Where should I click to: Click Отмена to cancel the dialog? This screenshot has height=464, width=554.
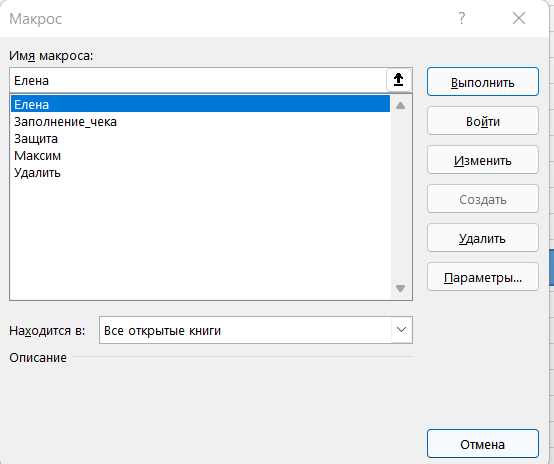pyautogui.click(x=483, y=444)
